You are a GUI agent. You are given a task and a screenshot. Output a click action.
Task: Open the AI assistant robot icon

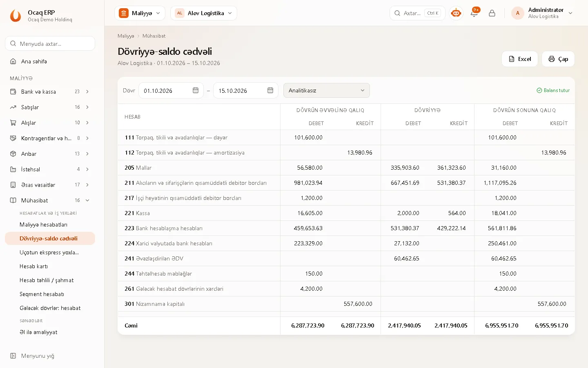[x=456, y=13]
